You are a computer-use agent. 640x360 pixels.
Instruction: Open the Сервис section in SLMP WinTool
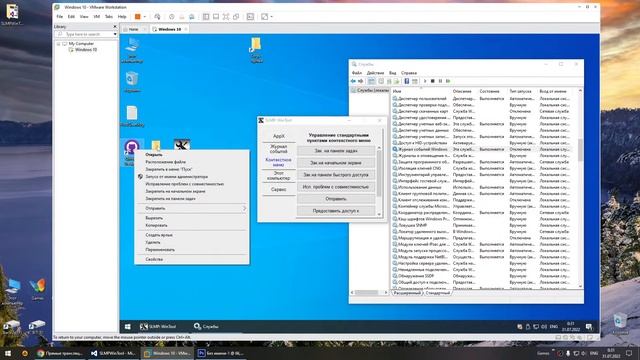point(279,189)
